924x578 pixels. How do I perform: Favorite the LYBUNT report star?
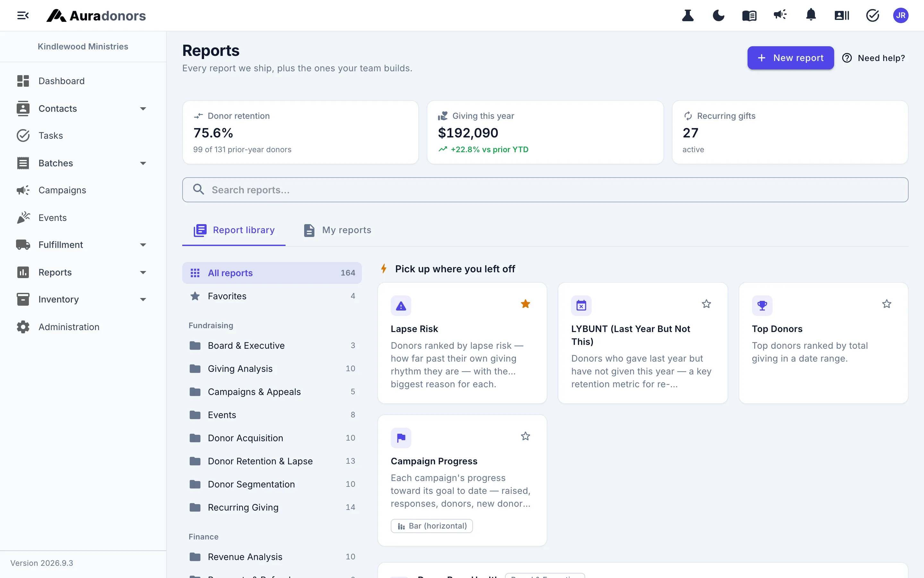pyautogui.click(x=706, y=304)
